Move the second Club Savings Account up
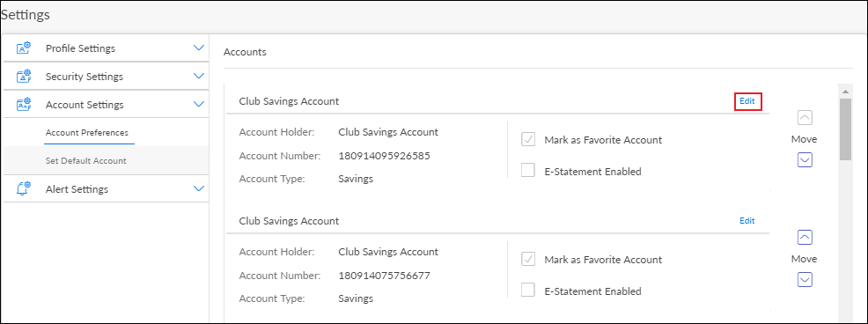The height and width of the screenshot is (324, 868). point(805,238)
